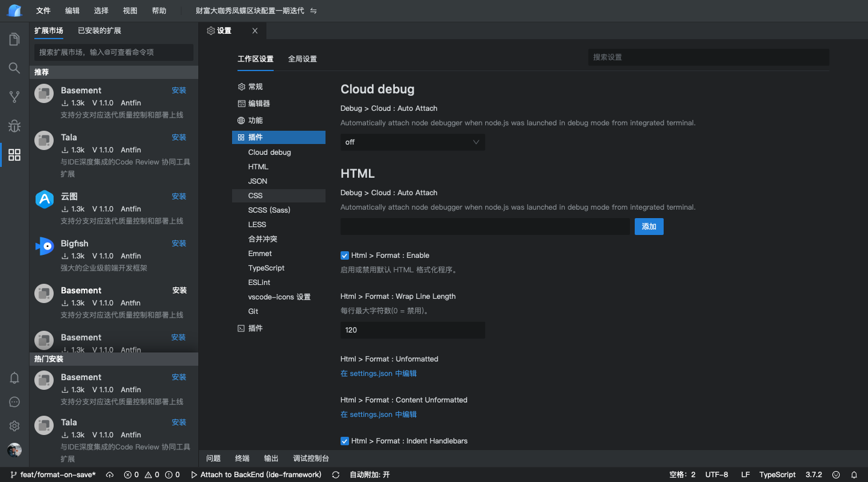The image size is (868, 482).
Task: Click the Bigfish extension fish icon
Action: (45, 246)
